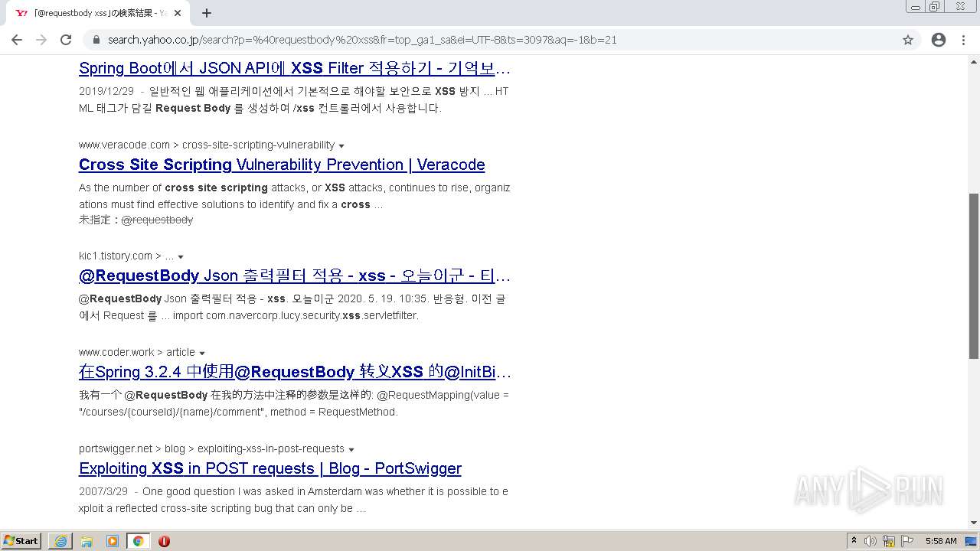
Task: Launch Internet Explorer from the taskbar
Action: [x=60, y=541]
